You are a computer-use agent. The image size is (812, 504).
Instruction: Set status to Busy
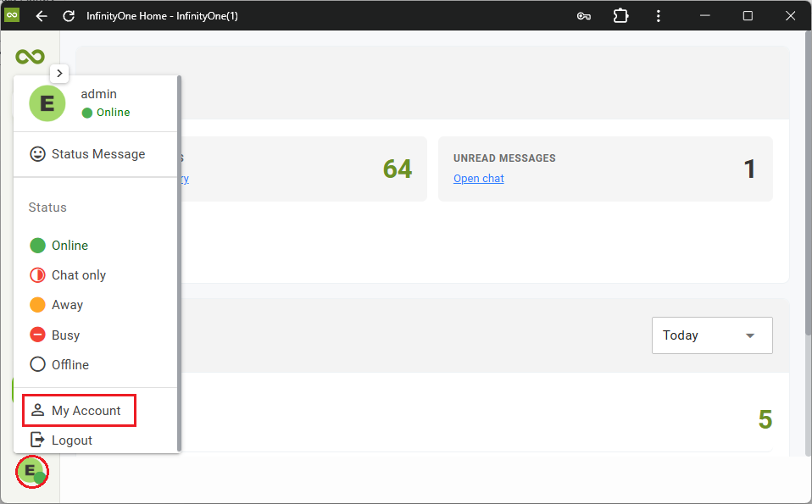(x=55, y=335)
